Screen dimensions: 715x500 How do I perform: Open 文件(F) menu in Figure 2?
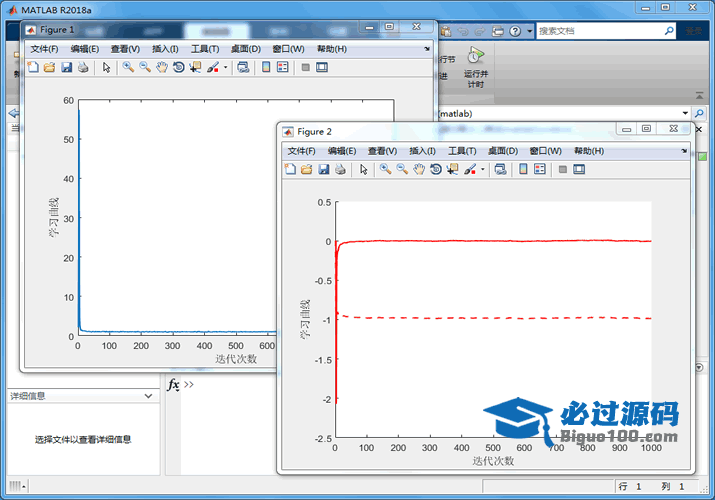click(301, 151)
